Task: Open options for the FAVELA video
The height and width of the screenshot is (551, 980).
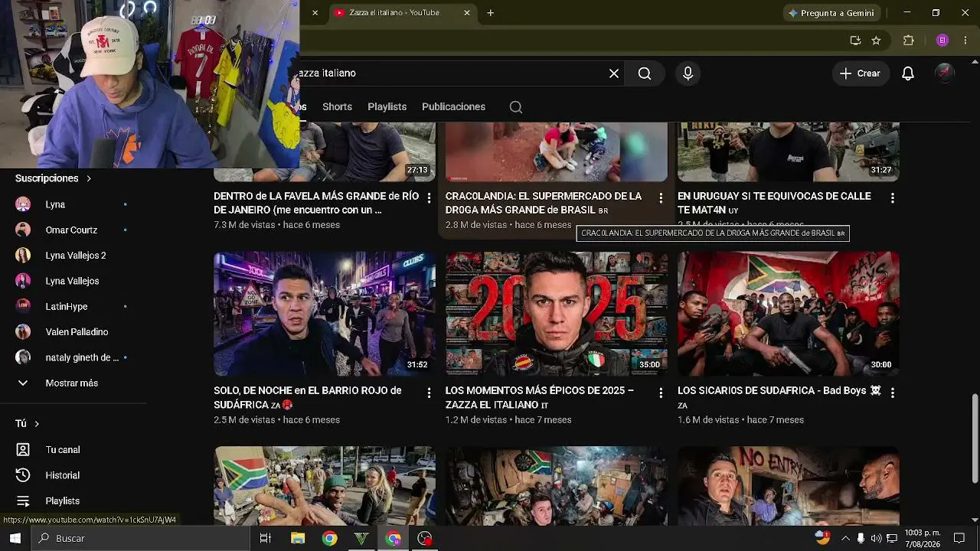Action: click(x=429, y=198)
